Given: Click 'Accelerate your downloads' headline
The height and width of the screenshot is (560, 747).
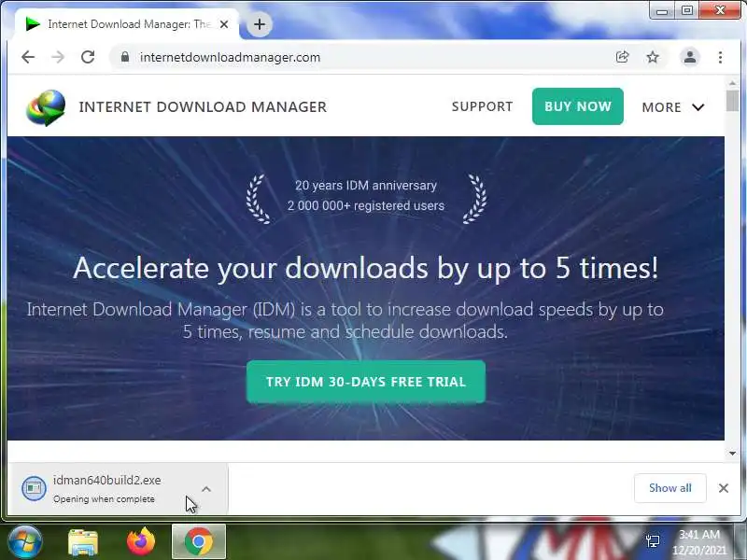Looking at the screenshot, I should (366, 268).
